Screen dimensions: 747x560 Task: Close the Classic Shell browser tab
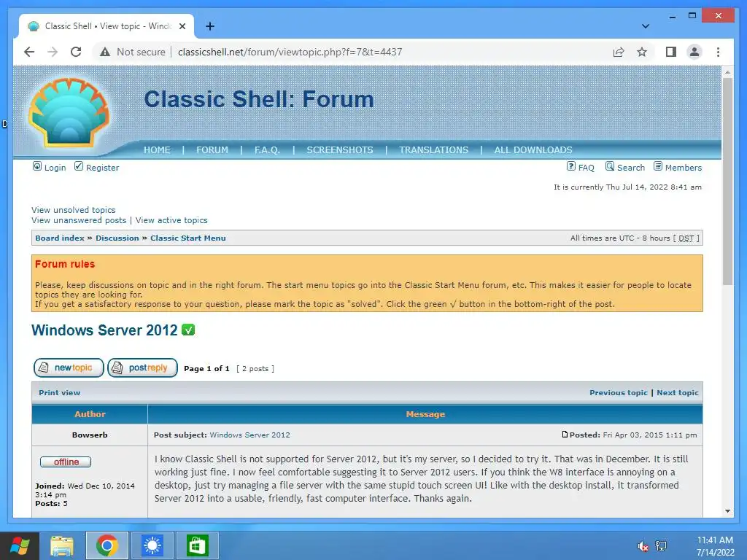pyautogui.click(x=182, y=26)
